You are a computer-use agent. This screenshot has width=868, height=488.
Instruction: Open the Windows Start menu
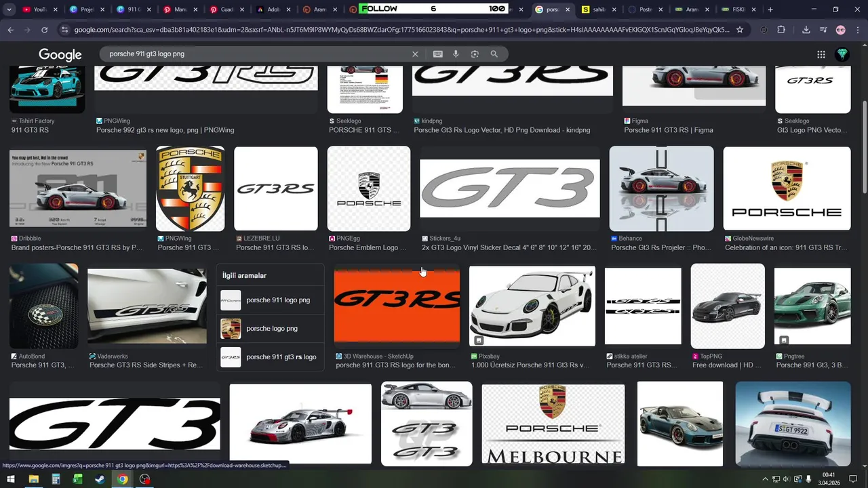(x=10, y=479)
